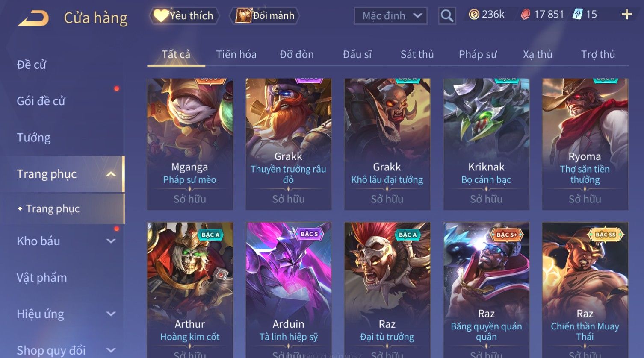Tap the blue voucher ticket icon
Viewport: 644px width, 358px height.
click(x=578, y=15)
